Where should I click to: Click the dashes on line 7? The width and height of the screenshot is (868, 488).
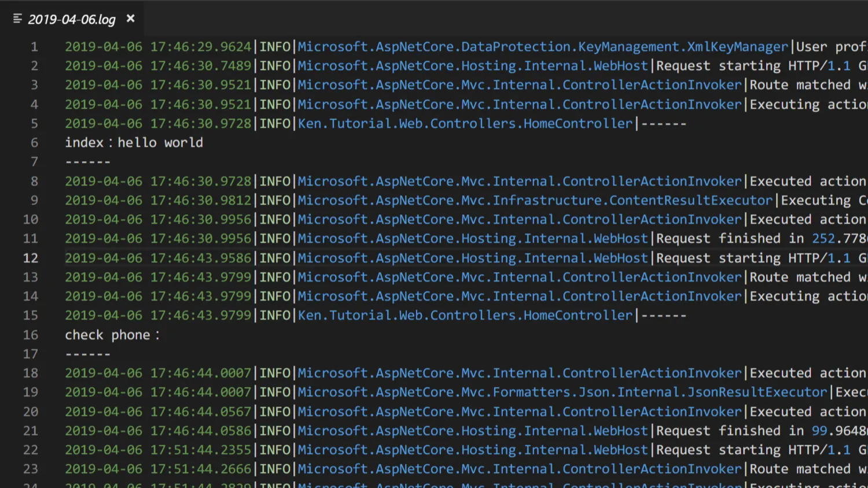pyautogui.click(x=88, y=162)
